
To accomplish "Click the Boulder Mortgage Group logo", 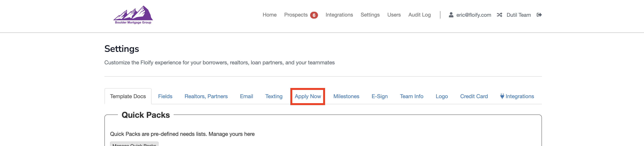I will point(133,15).
